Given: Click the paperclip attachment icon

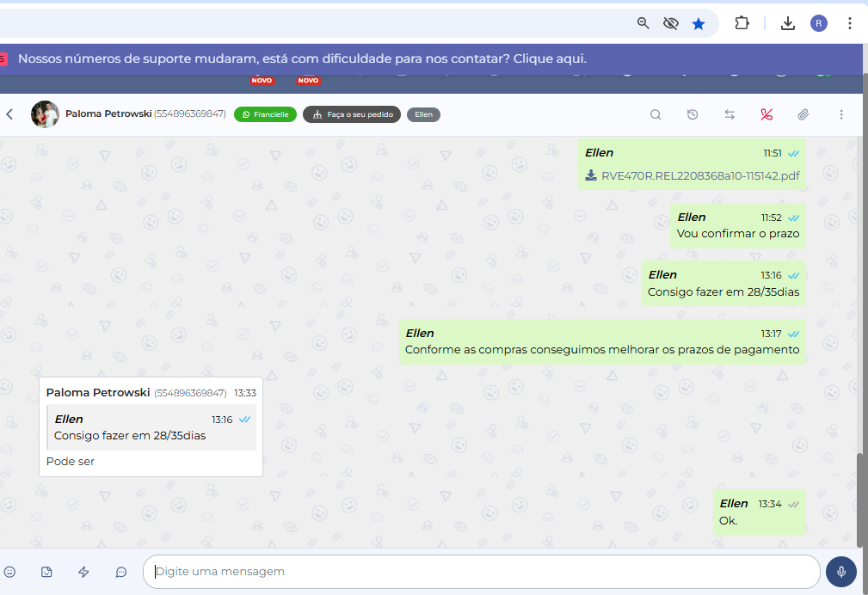Looking at the screenshot, I should 803,114.
